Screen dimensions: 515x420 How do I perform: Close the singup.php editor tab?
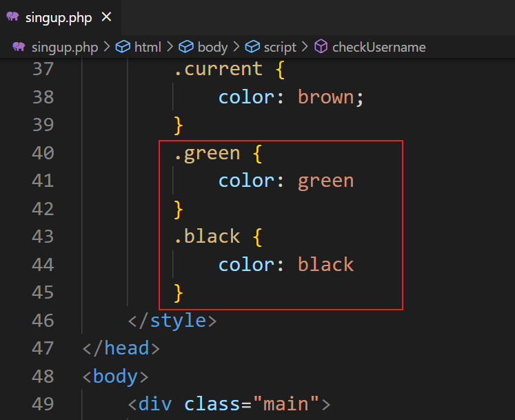106,17
